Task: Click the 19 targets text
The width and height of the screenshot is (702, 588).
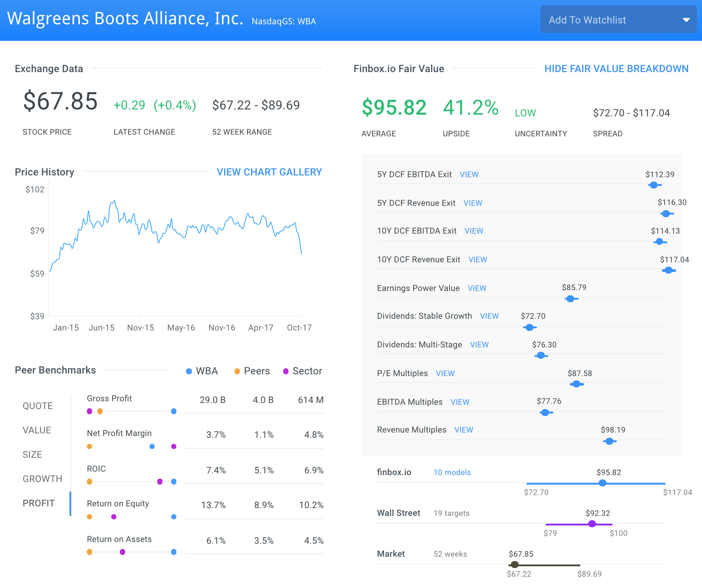Action: 451,513
